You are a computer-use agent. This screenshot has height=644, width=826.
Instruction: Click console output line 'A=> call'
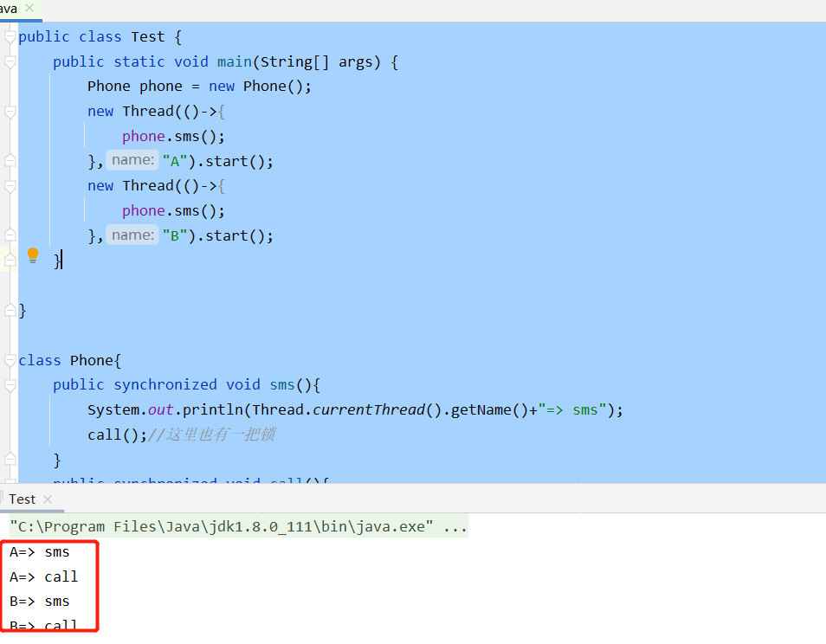[x=43, y=576]
